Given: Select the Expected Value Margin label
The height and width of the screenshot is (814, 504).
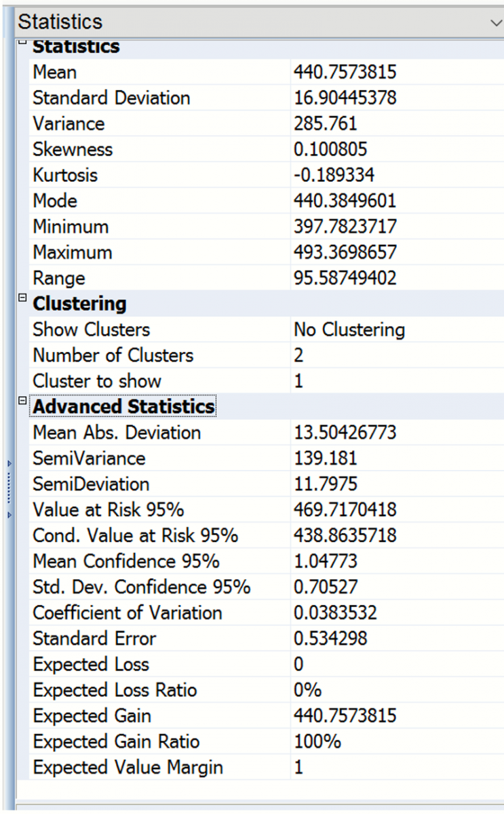Looking at the screenshot, I should coord(128,768).
